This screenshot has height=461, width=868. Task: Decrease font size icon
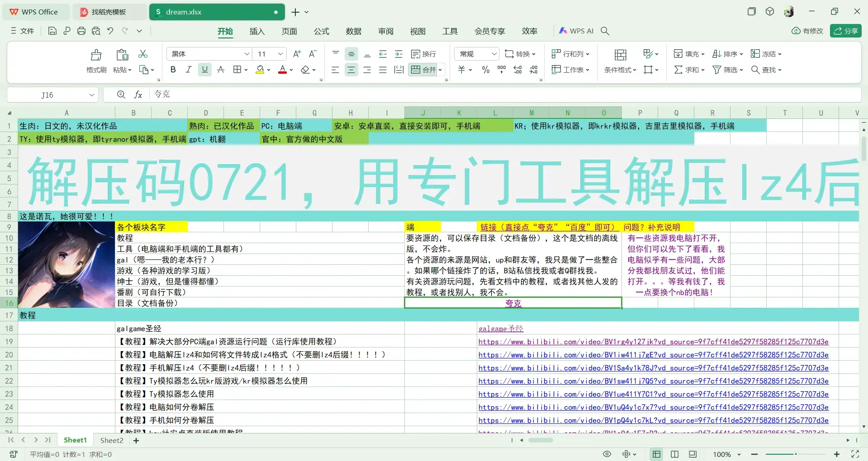(313, 54)
